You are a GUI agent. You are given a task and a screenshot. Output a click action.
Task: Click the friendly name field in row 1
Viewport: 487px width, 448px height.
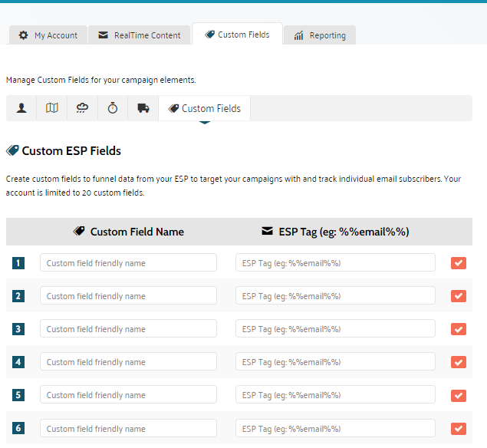click(128, 263)
